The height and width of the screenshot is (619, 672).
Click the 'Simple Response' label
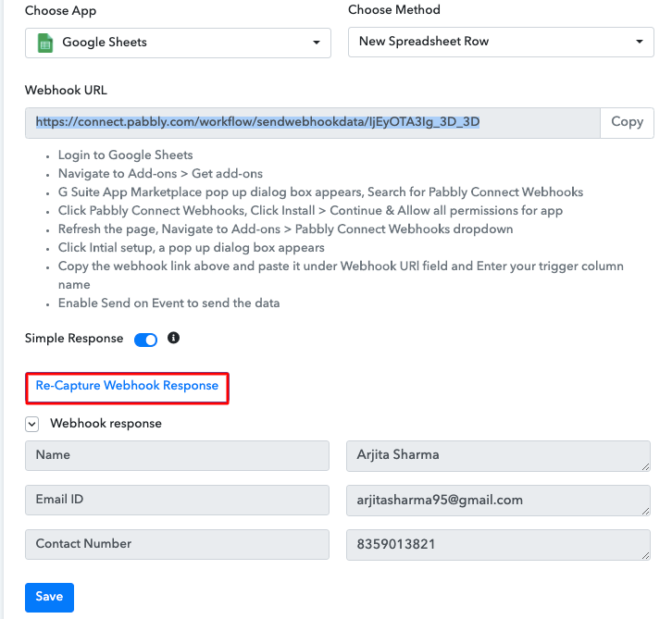[x=74, y=339]
